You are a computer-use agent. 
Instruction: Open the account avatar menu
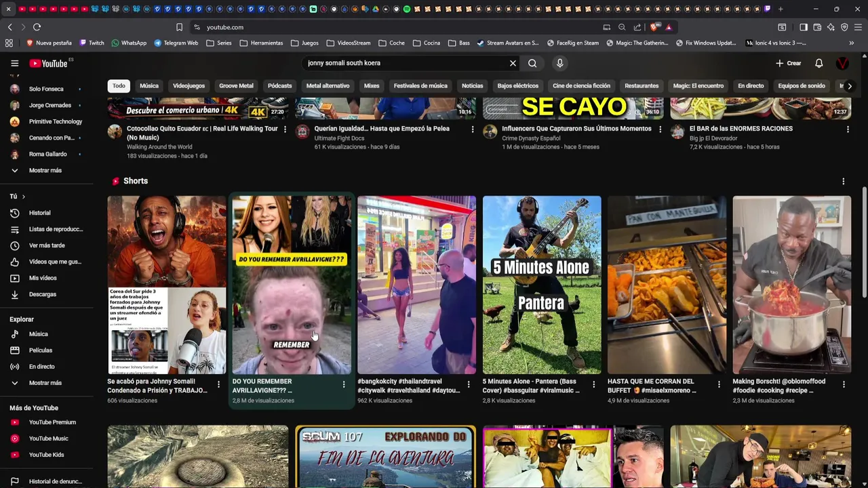click(842, 63)
